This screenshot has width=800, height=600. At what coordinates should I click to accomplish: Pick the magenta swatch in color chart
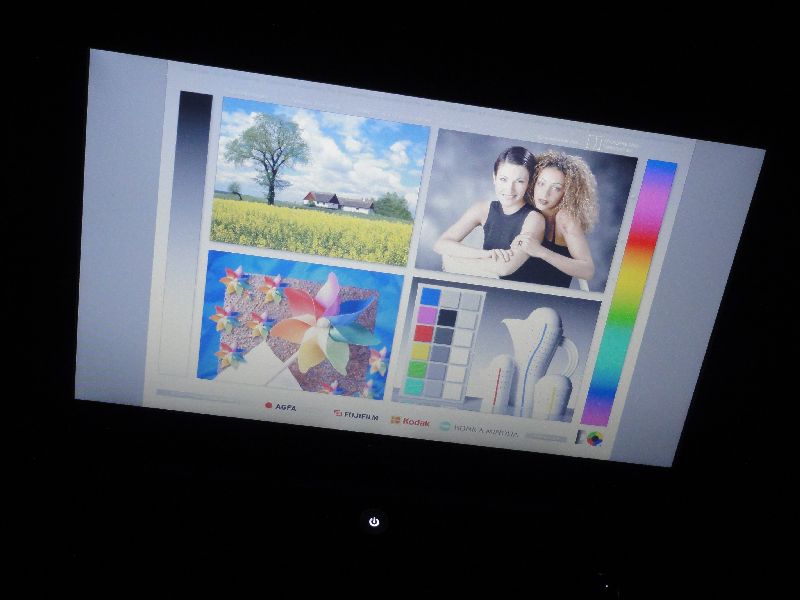tap(427, 315)
